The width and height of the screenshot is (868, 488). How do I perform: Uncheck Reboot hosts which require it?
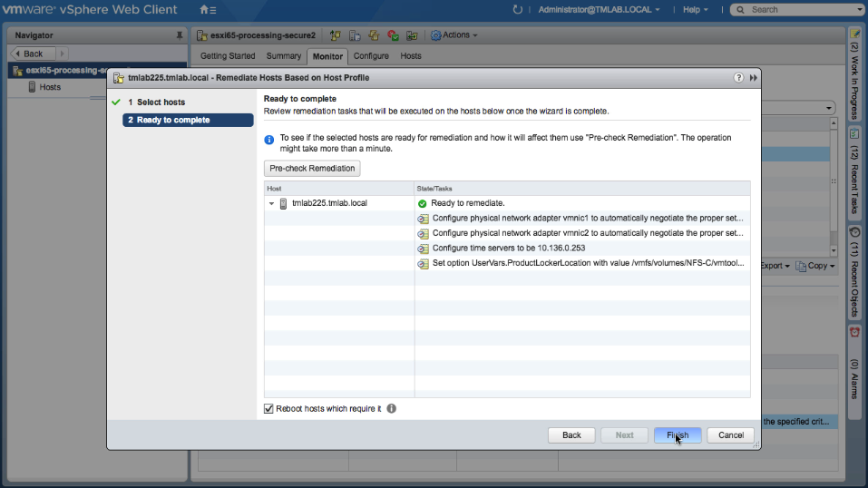(x=268, y=409)
